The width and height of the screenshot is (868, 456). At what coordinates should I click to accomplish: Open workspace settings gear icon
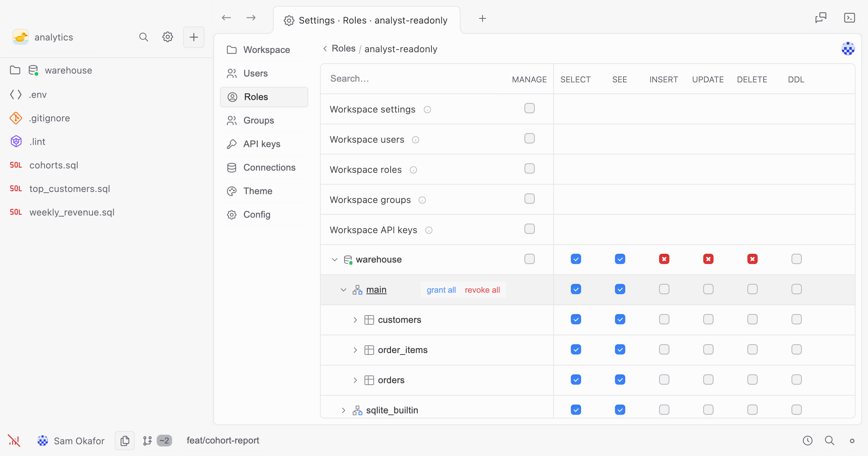tap(168, 37)
